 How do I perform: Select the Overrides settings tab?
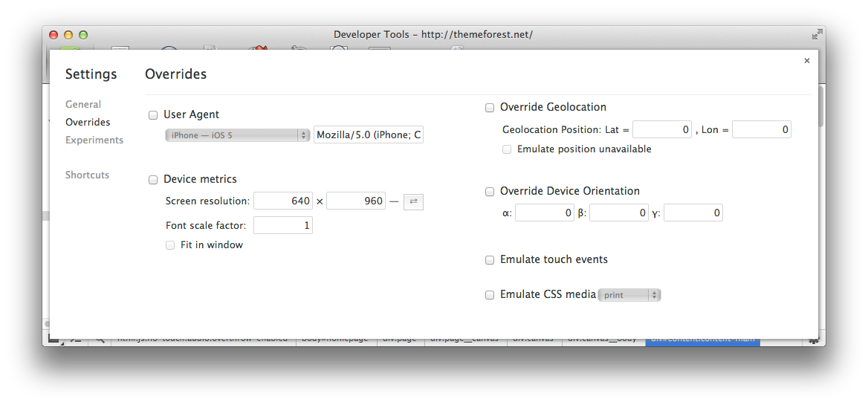[88, 123]
